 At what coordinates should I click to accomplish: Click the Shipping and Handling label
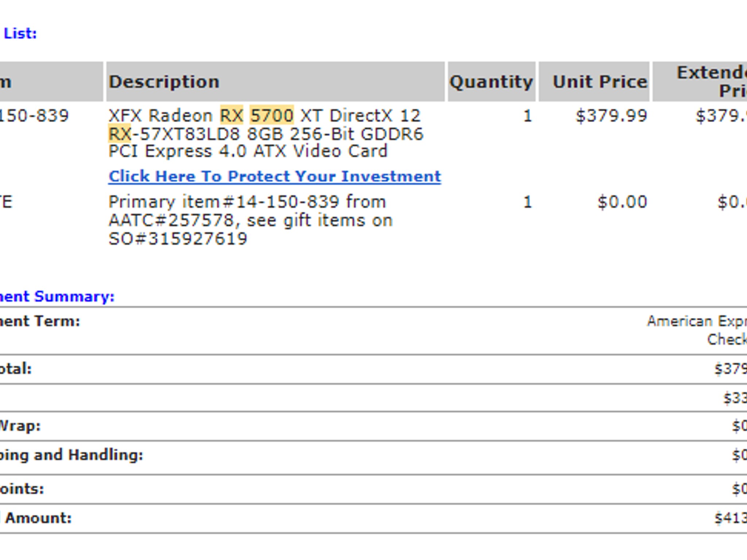(71, 455)
